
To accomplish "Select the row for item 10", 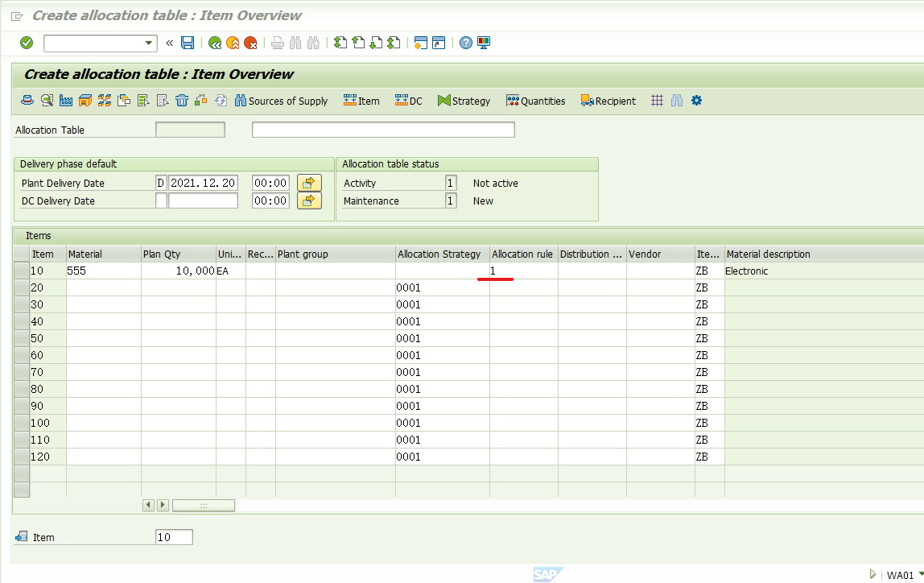I will click(x=22, y=271).
